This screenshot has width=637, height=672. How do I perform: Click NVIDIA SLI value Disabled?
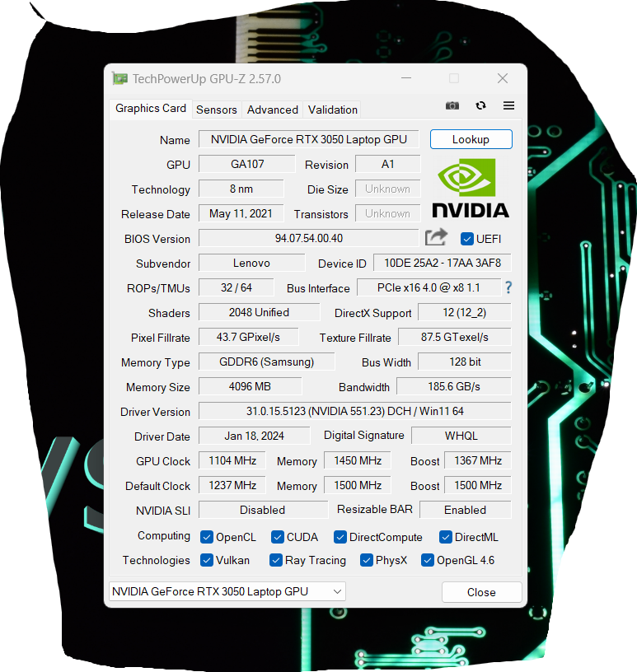coord(263,510)
